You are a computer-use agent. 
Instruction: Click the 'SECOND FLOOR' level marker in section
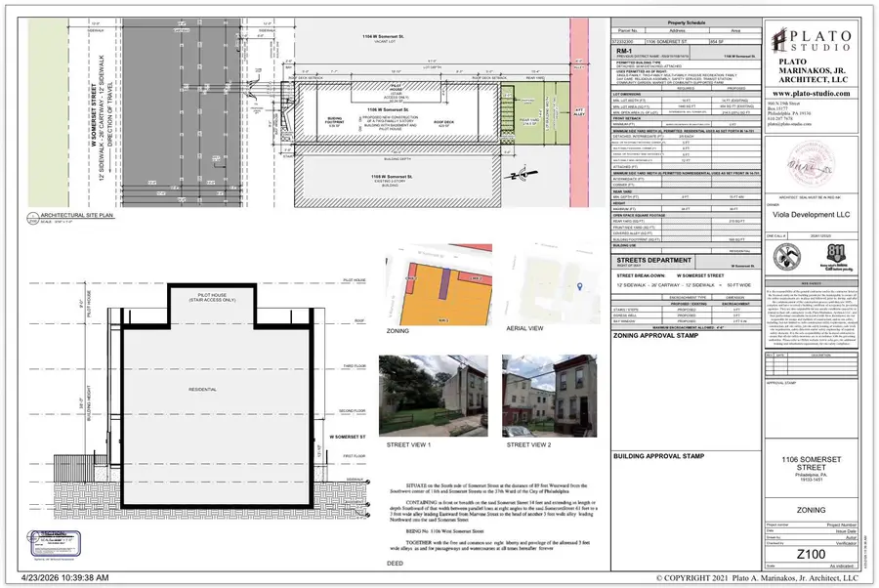coord(352,411)
